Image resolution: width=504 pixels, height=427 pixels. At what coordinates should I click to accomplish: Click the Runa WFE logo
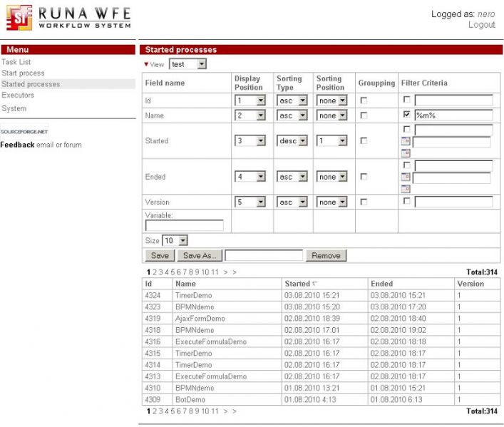point(68,17)
